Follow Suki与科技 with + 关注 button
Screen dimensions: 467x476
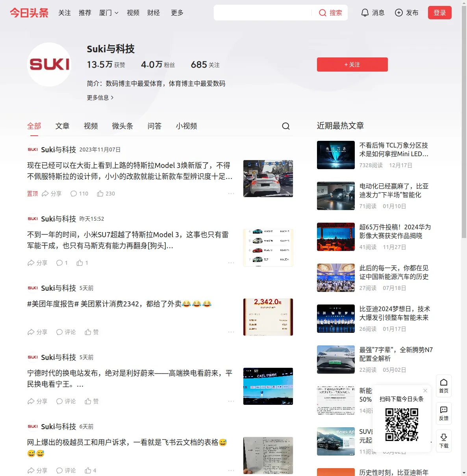tap(352, 65)
